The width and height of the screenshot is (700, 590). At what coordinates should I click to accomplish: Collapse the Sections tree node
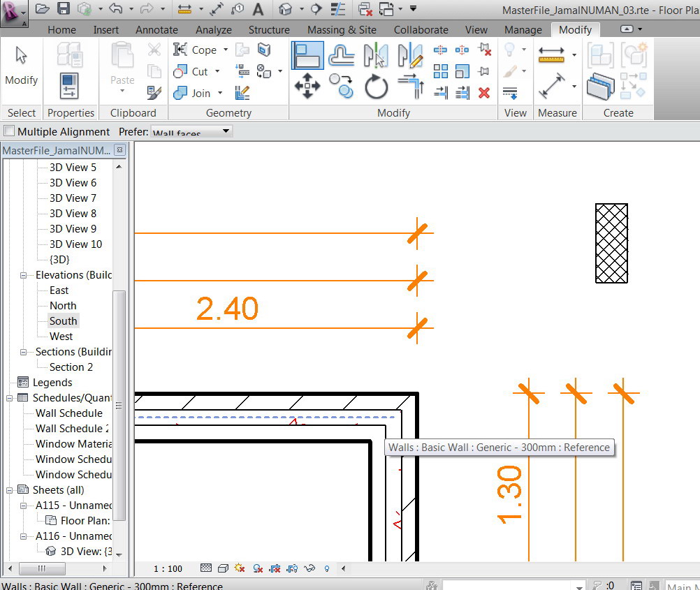click(23, 352)
